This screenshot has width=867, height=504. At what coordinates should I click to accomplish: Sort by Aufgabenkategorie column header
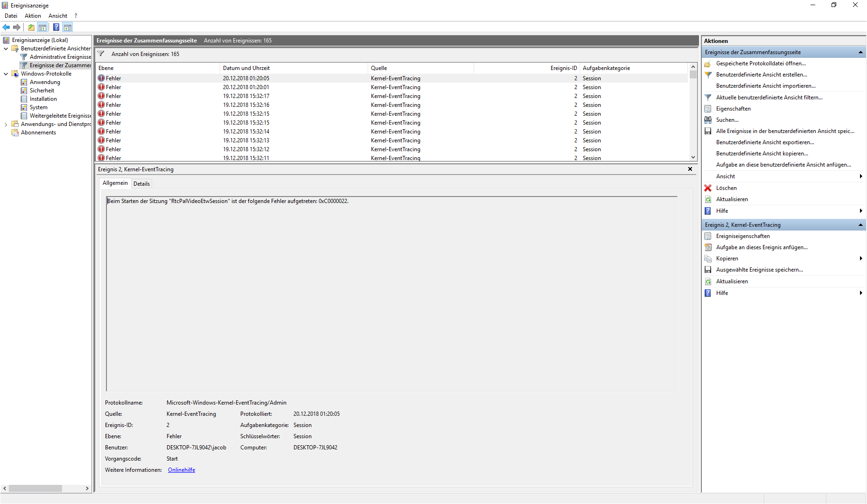click(x=634, y=68)
